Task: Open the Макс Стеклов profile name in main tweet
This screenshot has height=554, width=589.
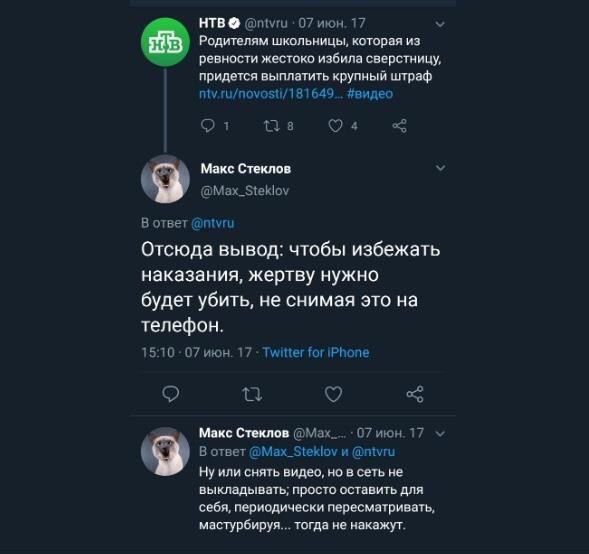Action: tap(246, 169)
